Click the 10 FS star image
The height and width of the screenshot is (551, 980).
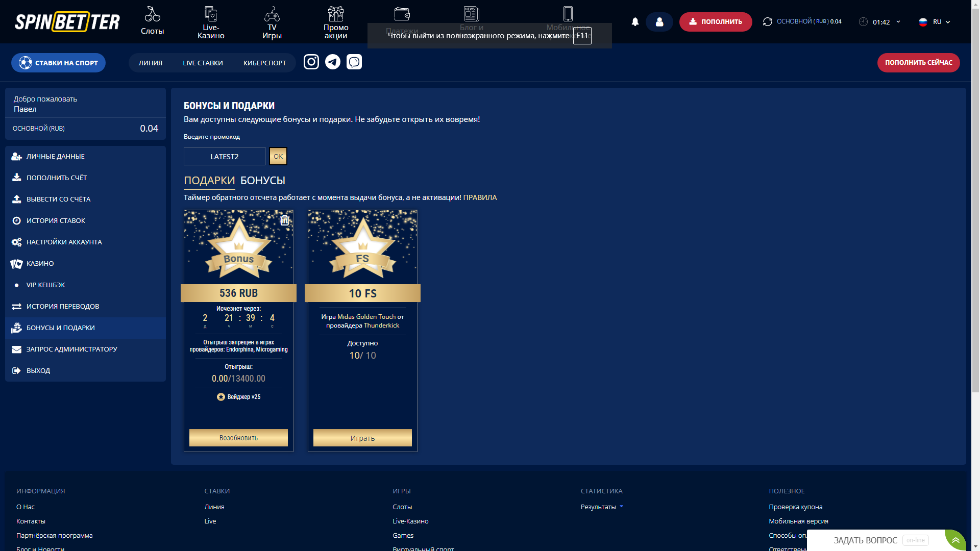pyautogui.click(x=362, y=247)
